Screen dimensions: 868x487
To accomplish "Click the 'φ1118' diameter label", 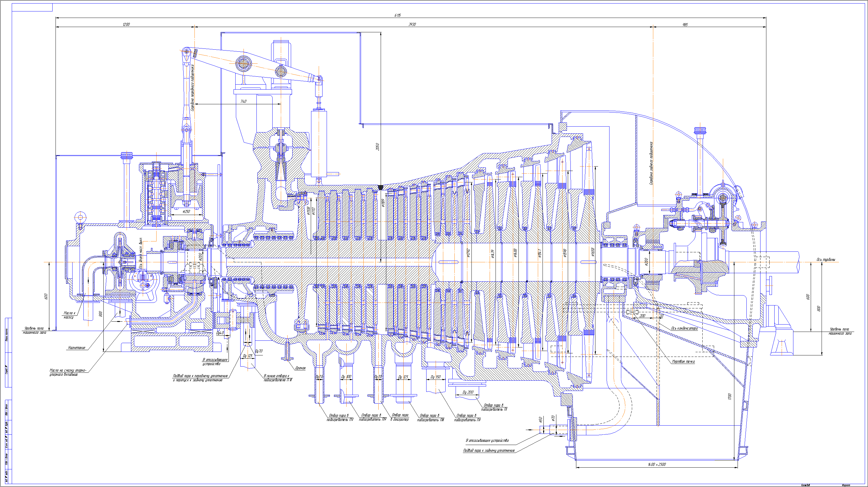I will pyautogui.click(x=313, y=211).
